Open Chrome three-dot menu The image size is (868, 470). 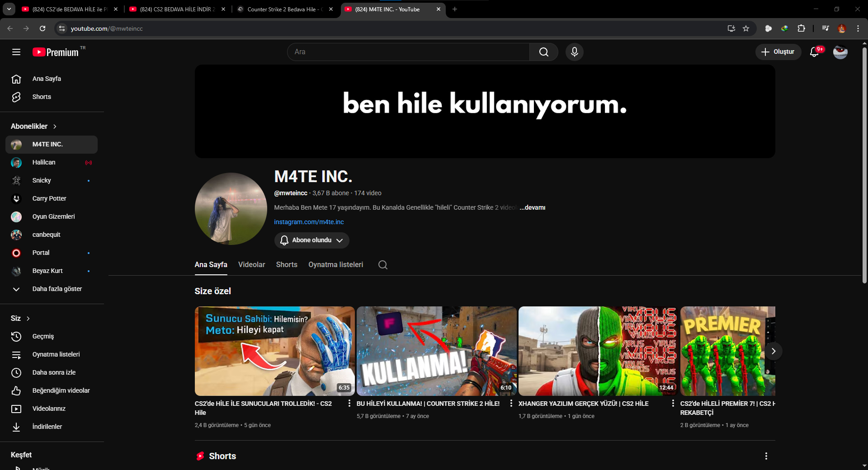coord(858,28)
